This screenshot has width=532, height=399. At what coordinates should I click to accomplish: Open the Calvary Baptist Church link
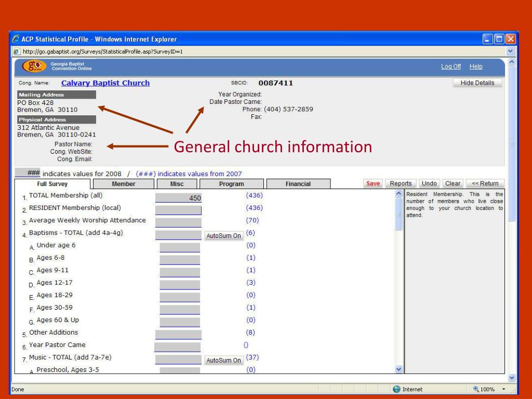105,83
